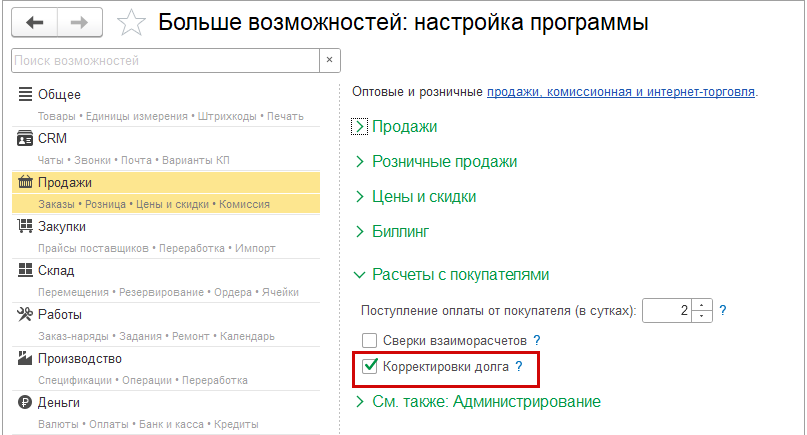This screenshot has width=807, height=435.
Task: Click См. также: Администрирование heading
Action: (x=486, y=402)
